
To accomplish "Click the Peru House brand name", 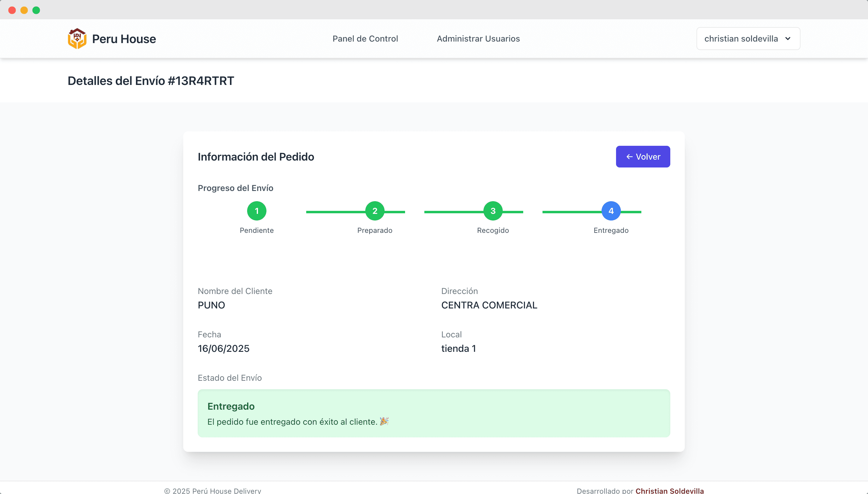I will click(124, 39).
